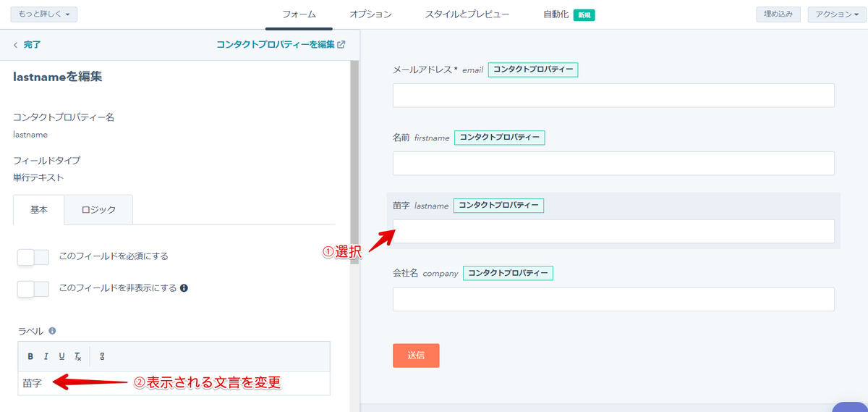This screenshot has height=412, width=868.
Task: Switch to the フォーム tab
Action: pos(299,14)
